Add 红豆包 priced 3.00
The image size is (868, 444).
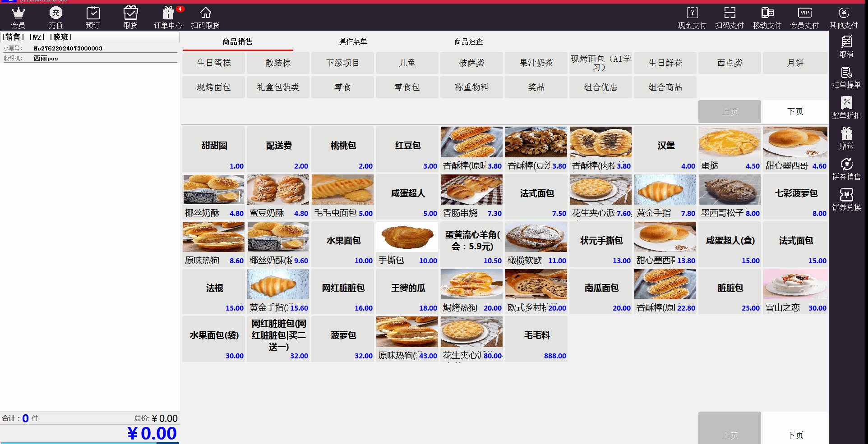click(407, 149)
